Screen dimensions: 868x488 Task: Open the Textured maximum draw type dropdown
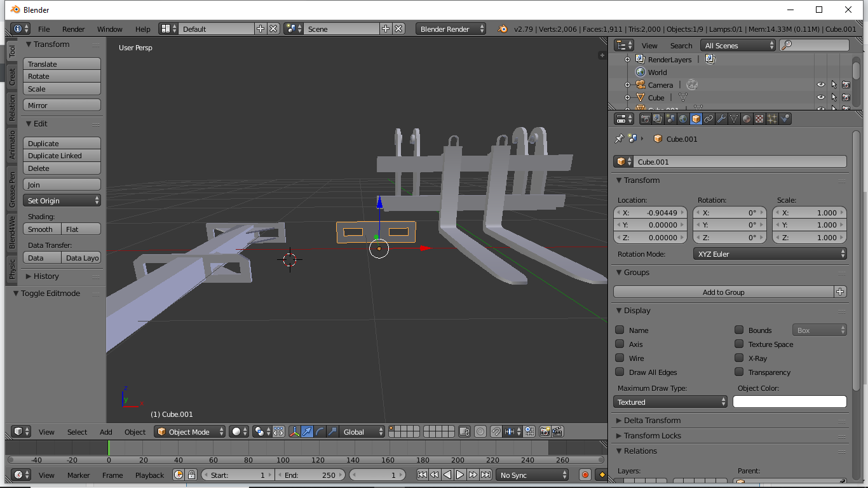[670, 402]
